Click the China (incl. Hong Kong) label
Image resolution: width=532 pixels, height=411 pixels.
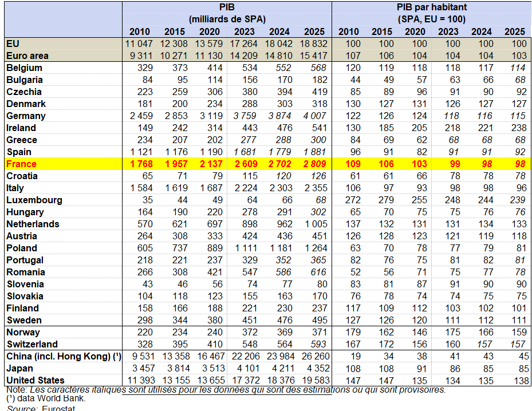(64, 357)
